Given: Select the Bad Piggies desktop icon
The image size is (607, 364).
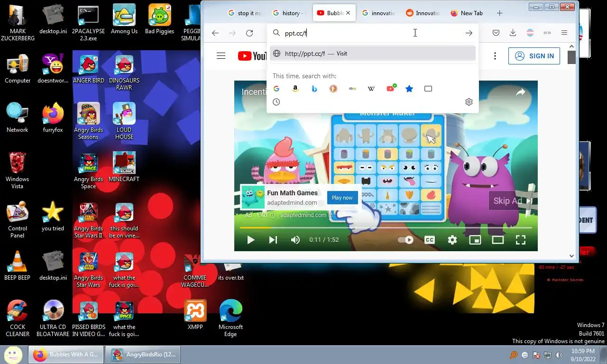Looking at the screenshot, I should [159, 19].
